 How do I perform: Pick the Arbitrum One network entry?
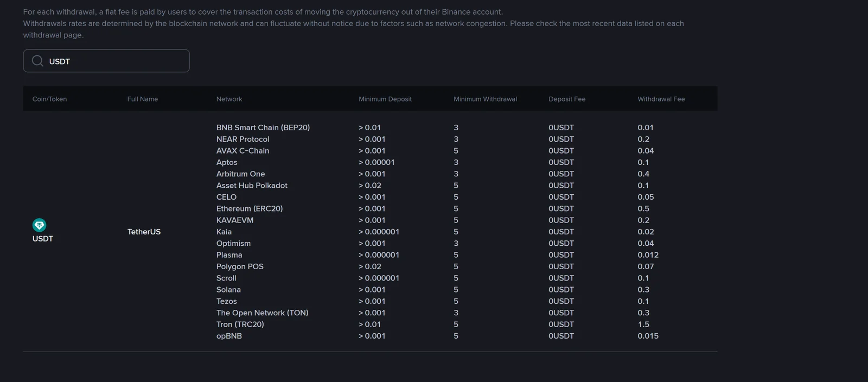240,174
